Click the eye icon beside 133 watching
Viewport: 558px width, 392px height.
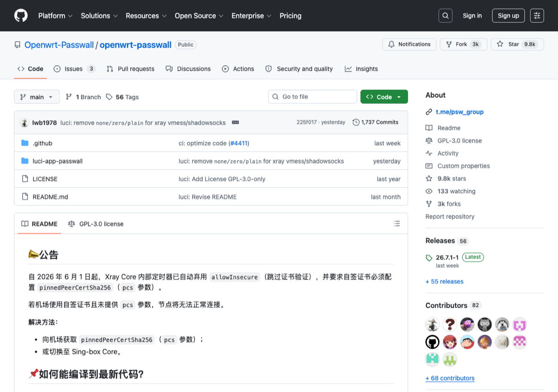point(429,191)
